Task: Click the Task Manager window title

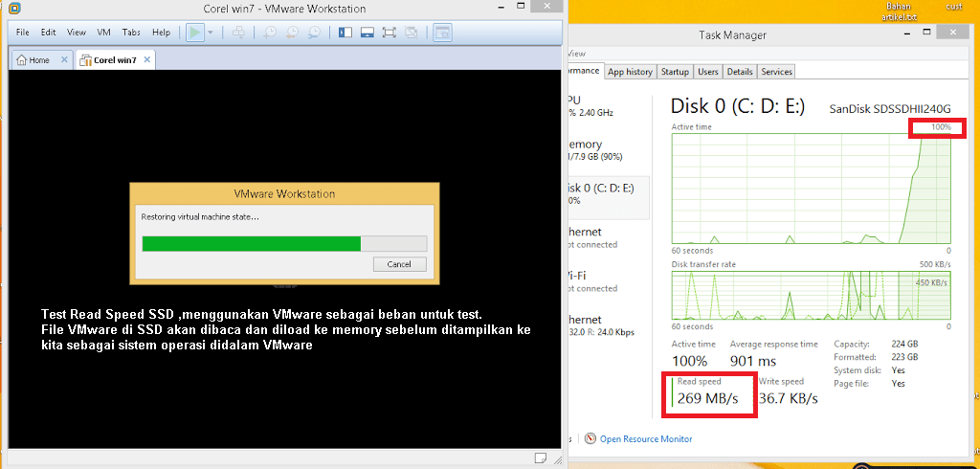Action: 732,35
